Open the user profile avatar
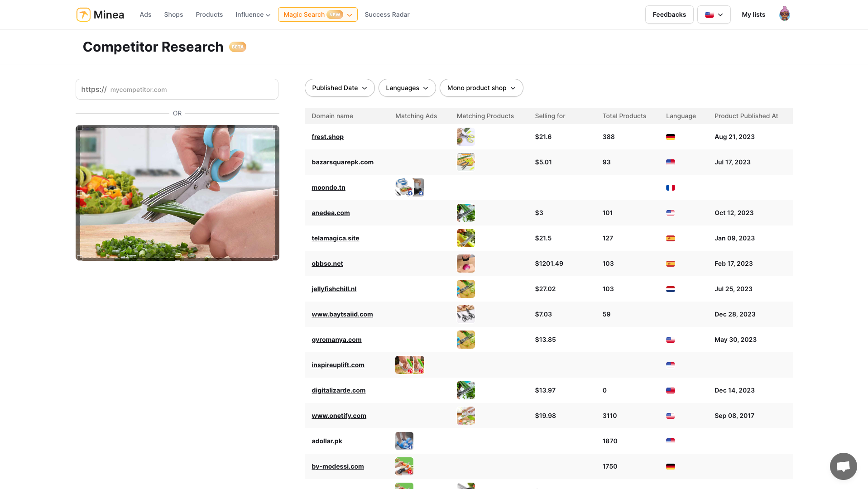Viewport: 868px width, 489px height. click(784, 14)
